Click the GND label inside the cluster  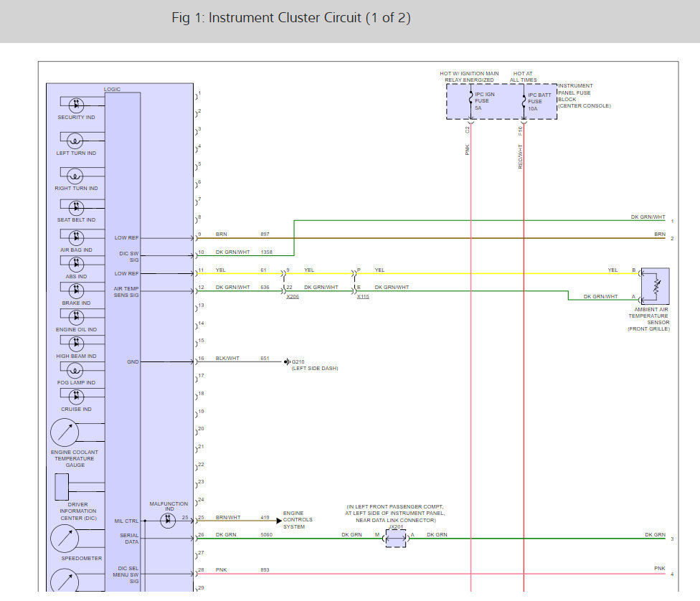(x=133, y=361)
